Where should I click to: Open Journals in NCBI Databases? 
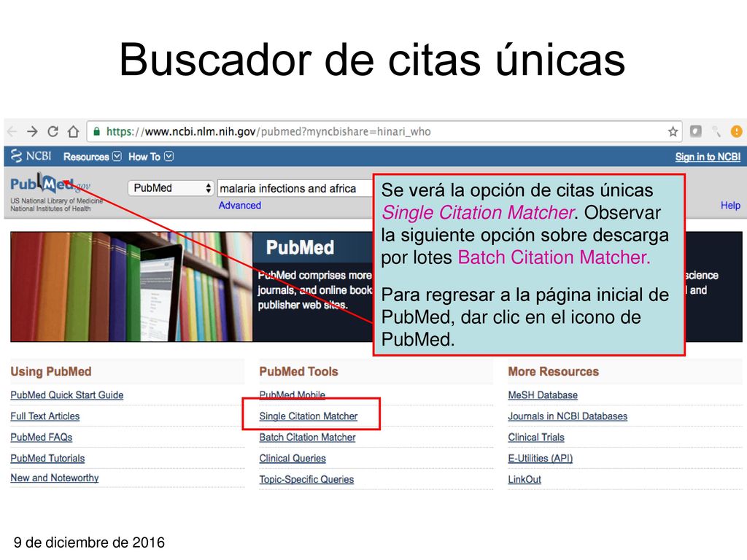pyautogui.click(x=568, y=416)
